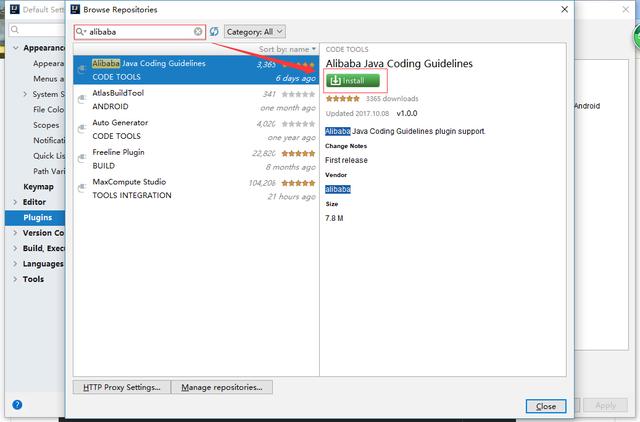
Task: Open Scopes settings item
Action: tap(46, 125)
